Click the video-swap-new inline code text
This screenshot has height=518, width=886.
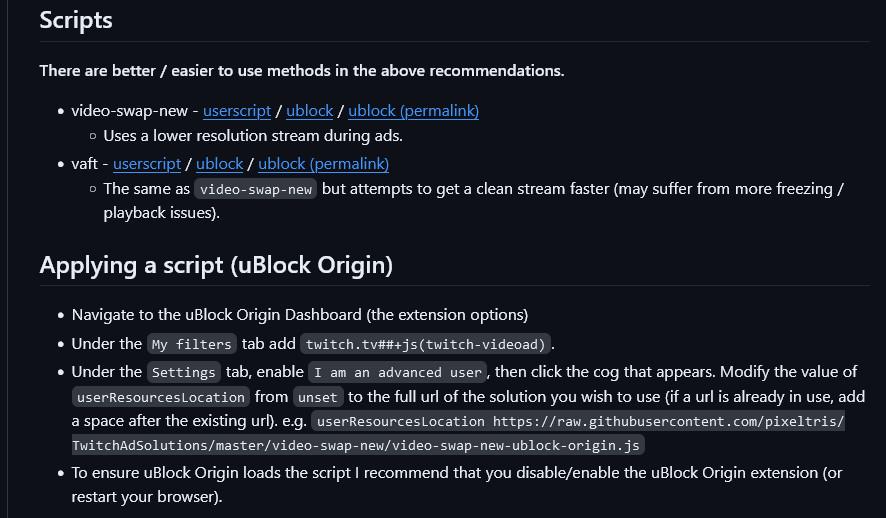255,189
